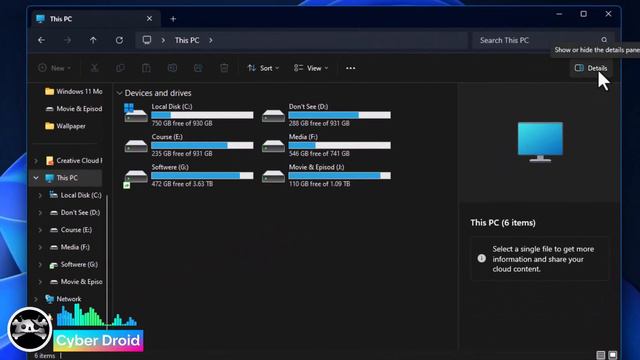
Task: Select Don't See (D:) drive icon
Action: point(273,115)
